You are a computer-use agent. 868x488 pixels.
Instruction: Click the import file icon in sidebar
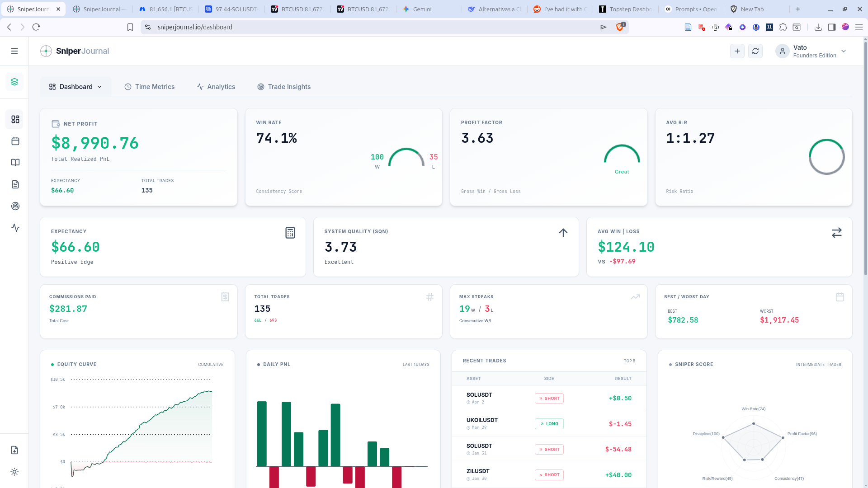pos(14,450)
